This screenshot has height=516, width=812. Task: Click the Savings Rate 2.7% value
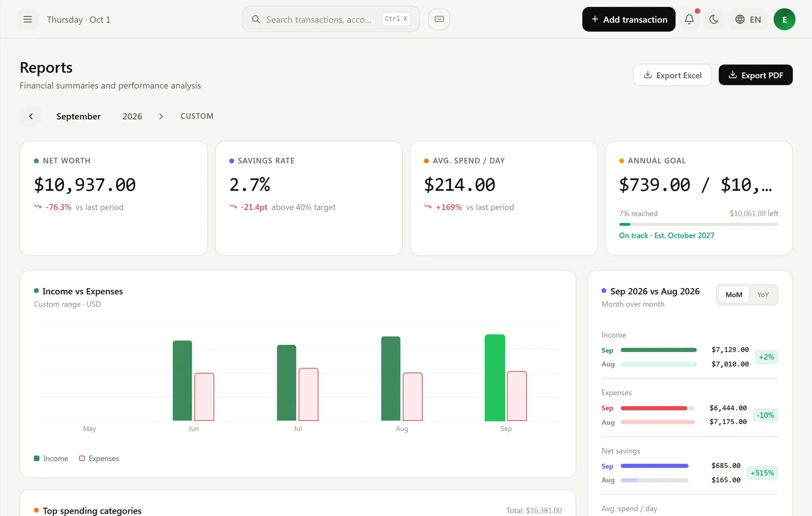[250, 185]
